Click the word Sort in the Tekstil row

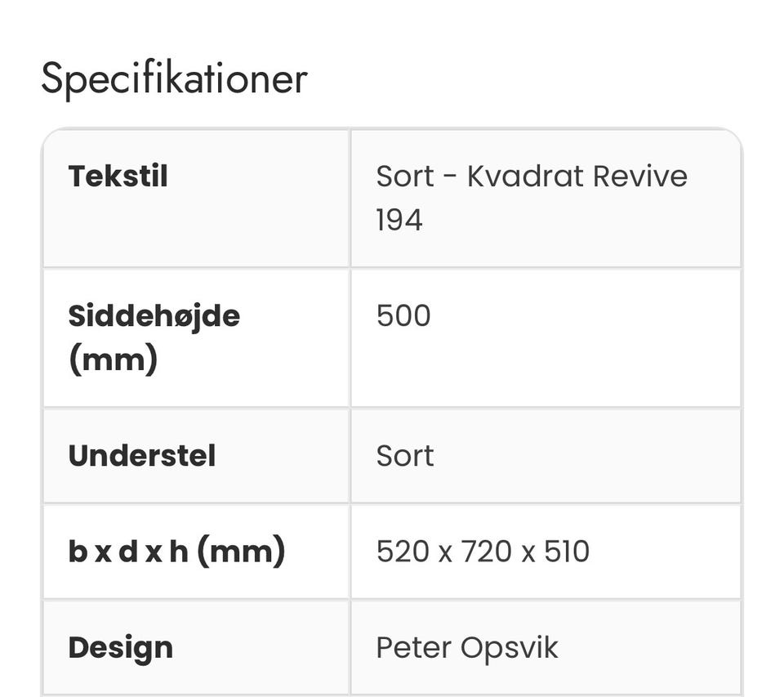404,176
